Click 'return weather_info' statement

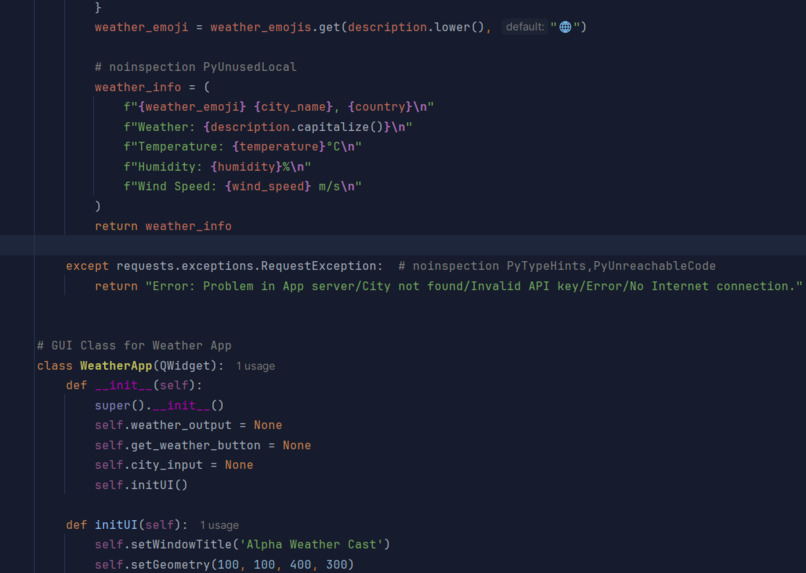point(163,226)
